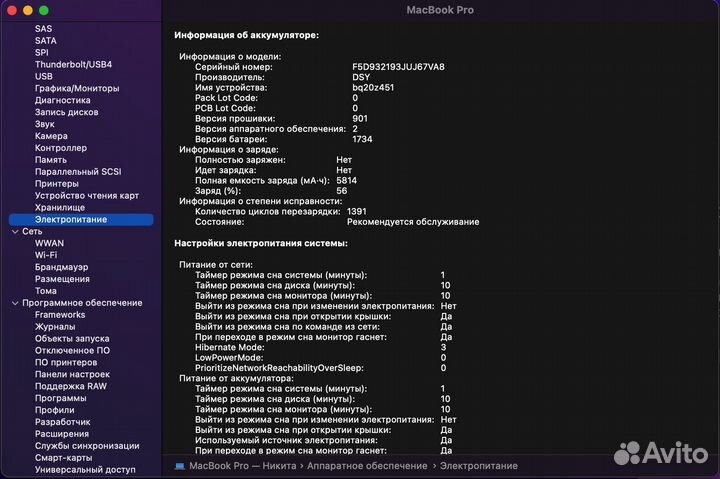Select Программы in the sidebar
Screen dimensions: 720x479
coord(60,399)
